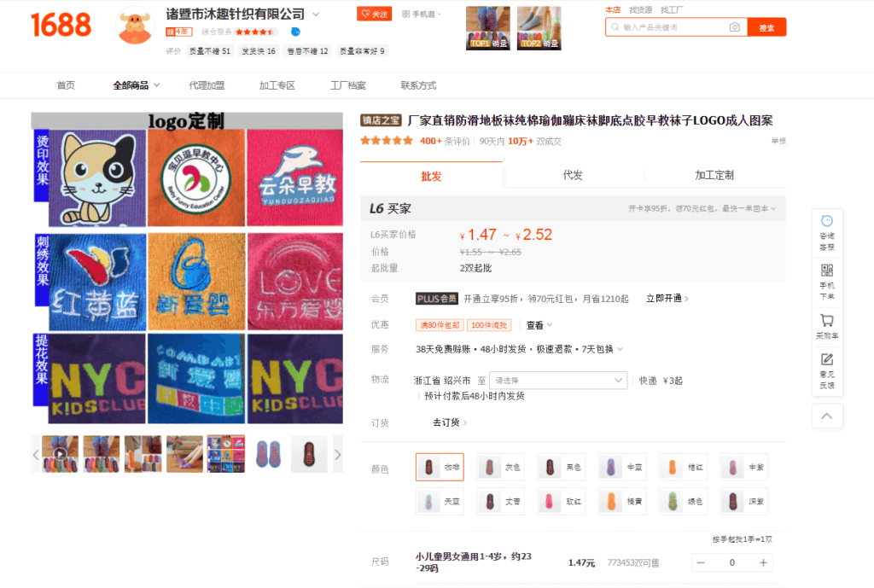Go to 首页 in store navigation

tap(66, 85)
